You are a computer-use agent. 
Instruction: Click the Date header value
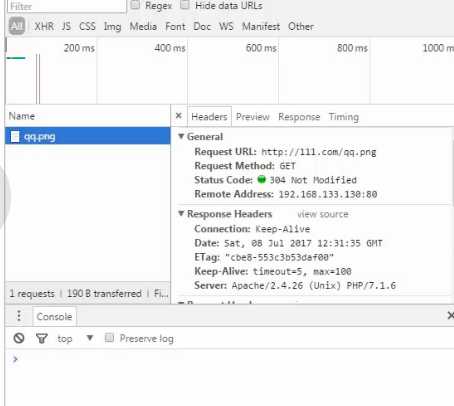click(x=303, y=243)
